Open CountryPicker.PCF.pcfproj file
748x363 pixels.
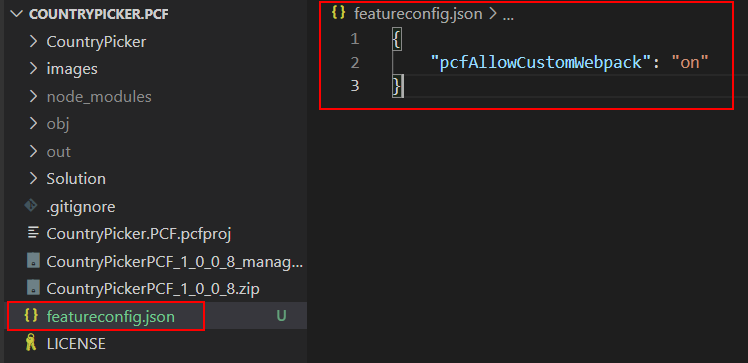(139, 234)
